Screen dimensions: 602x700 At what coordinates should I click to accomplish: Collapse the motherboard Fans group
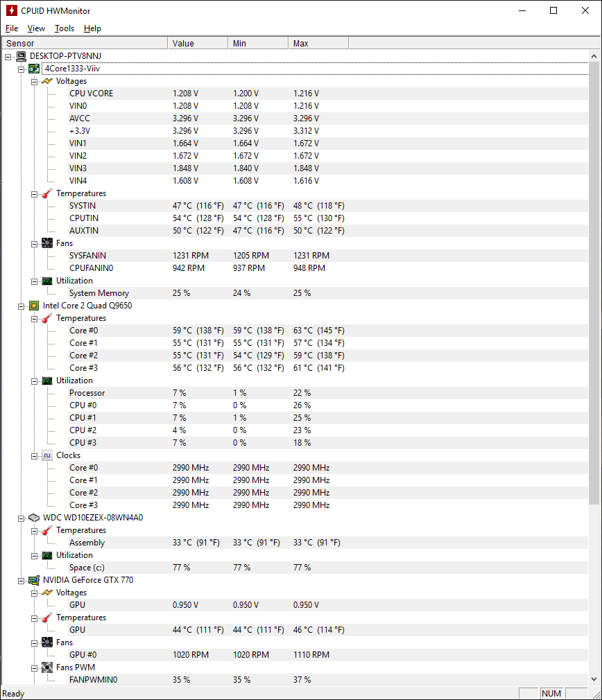pos(34,244)
